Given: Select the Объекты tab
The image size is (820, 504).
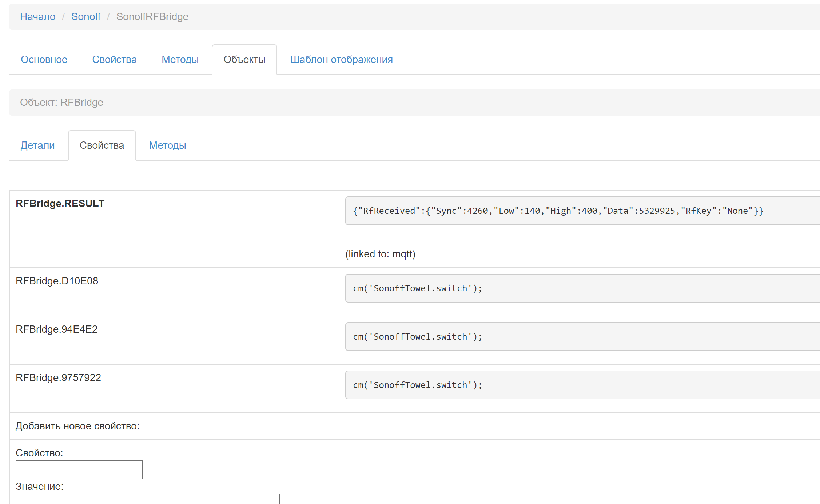Looking at the screenshot, I should pos(244,60).
